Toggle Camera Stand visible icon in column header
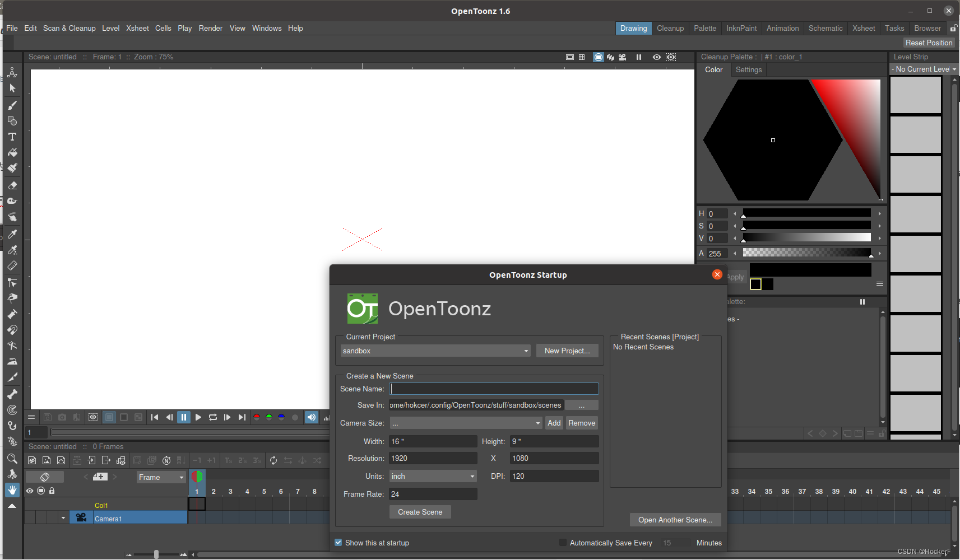 click(41, 491)
